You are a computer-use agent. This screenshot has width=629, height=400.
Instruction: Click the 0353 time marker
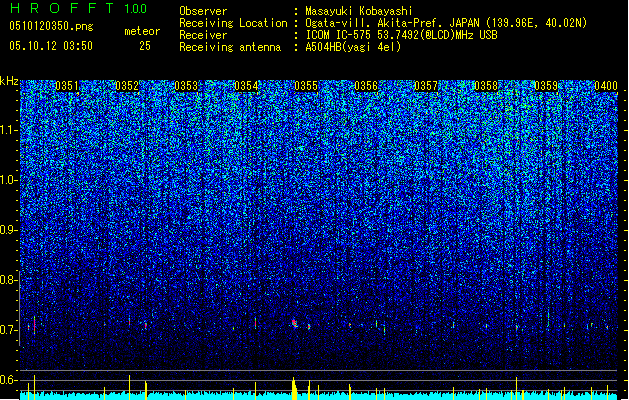(x=186, y=86)
